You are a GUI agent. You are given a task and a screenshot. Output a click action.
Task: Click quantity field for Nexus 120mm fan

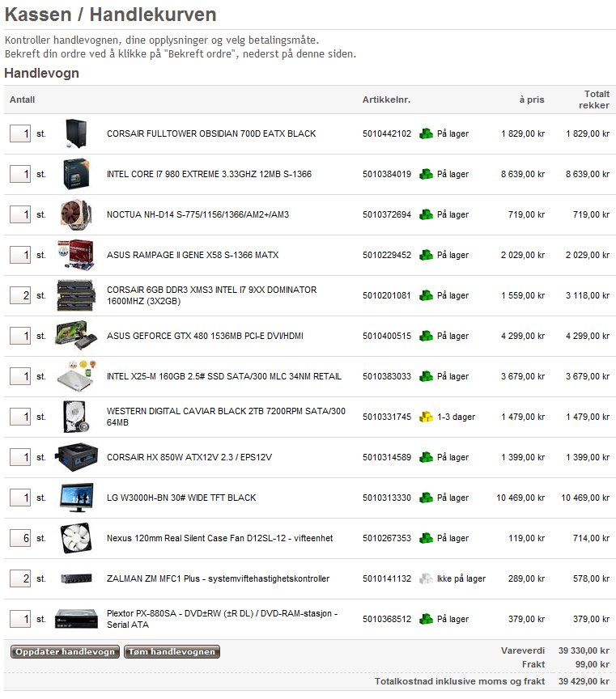click(20, 538)
